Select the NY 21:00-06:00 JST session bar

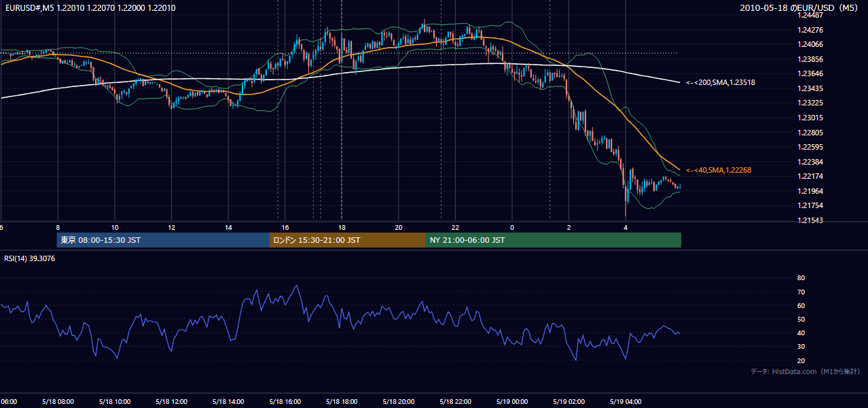coord(554,240)
